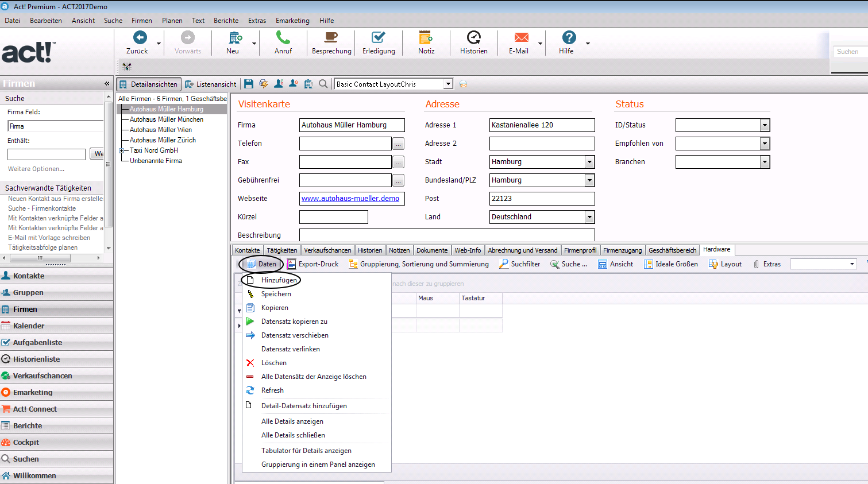The image size is (868, 484).
Task: Open the Willkommen navigation item
Action: point(56,475)
